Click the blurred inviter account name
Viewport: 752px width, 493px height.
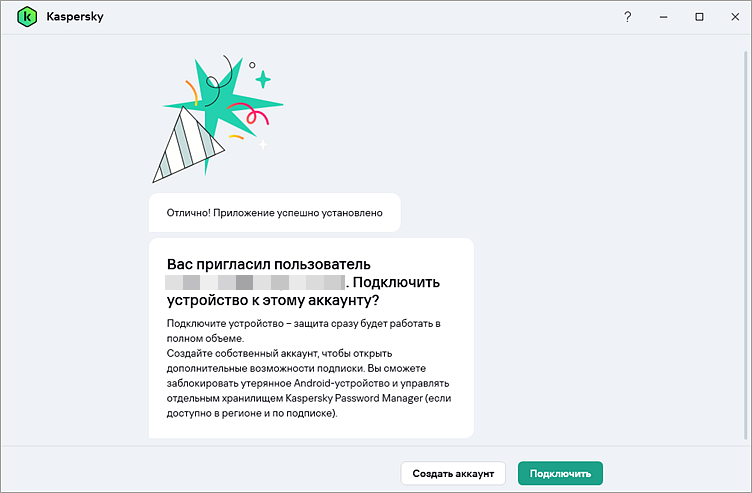pos(255,282)
